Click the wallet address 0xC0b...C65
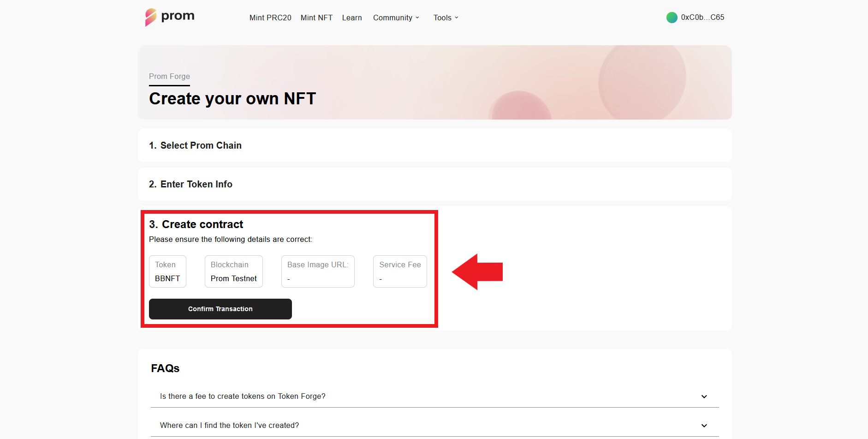This screenshot has height=439, width=868. click(x=702, y=18)
